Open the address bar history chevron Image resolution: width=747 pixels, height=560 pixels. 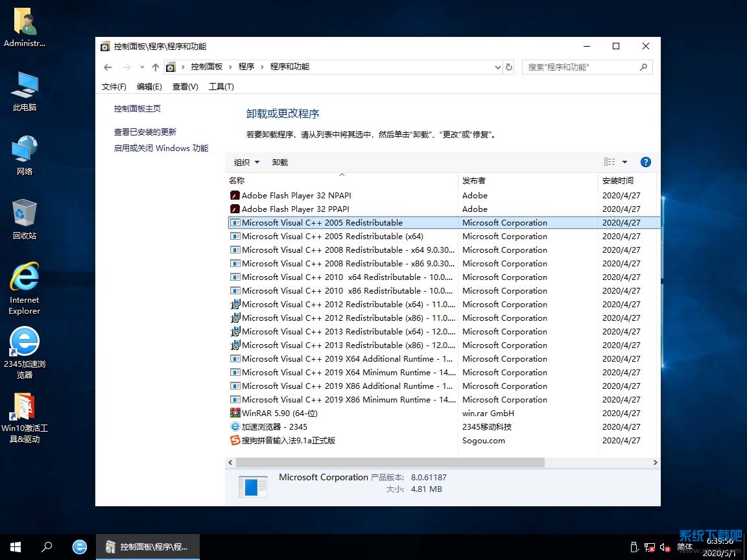click(497, 67)
